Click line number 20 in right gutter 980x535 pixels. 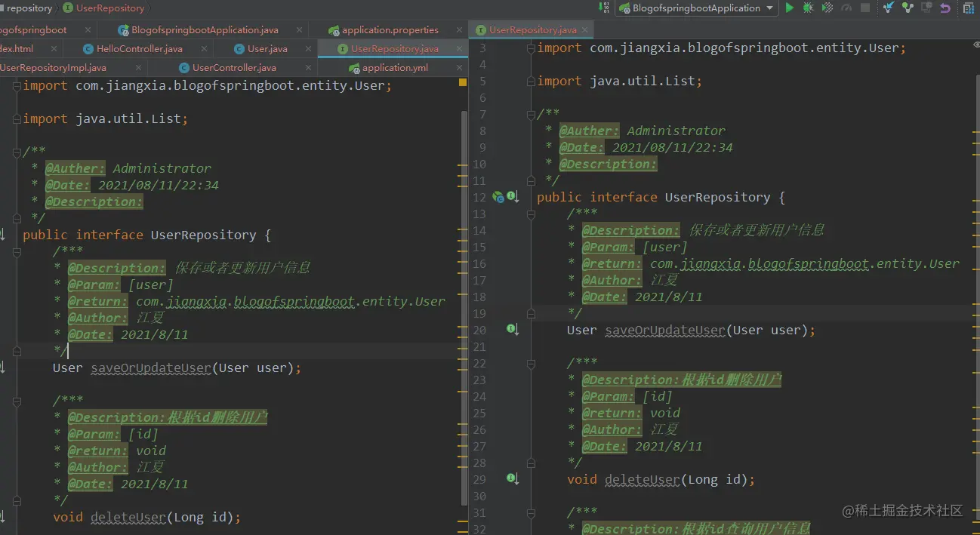[479, 330]
